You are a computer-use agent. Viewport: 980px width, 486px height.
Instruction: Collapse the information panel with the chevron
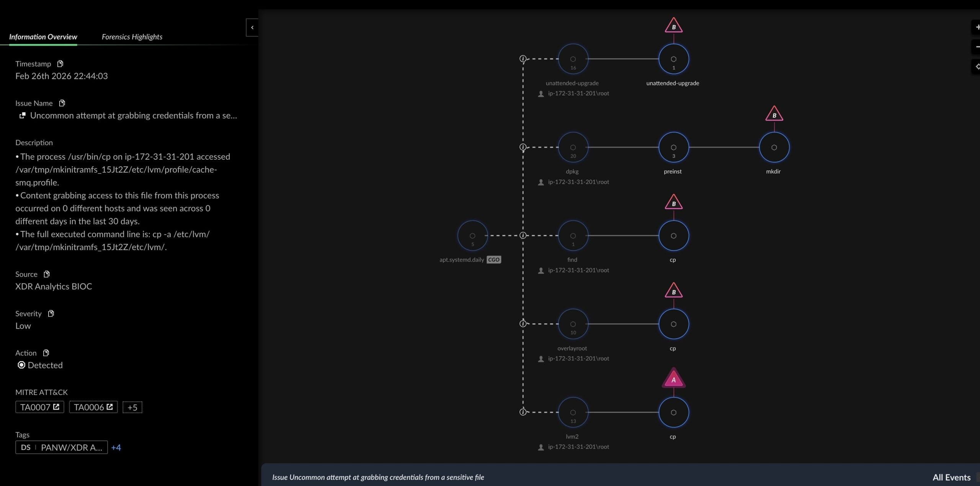pyautogui.click(x=252, y=27)
